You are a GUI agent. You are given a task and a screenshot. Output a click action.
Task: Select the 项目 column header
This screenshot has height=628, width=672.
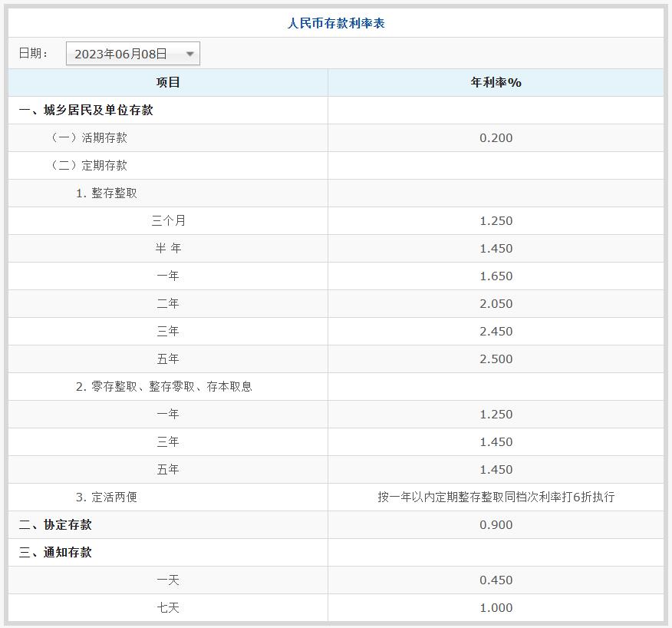tap(167, 81)
